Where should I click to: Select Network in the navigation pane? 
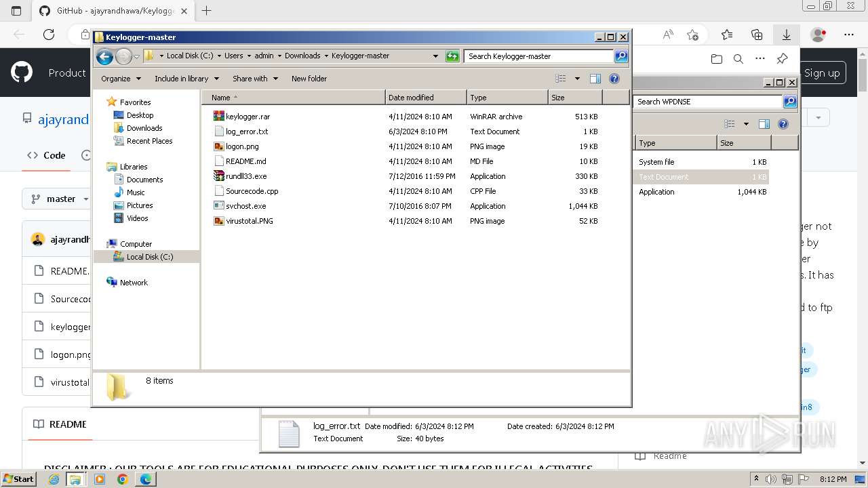tap(134, 283)
